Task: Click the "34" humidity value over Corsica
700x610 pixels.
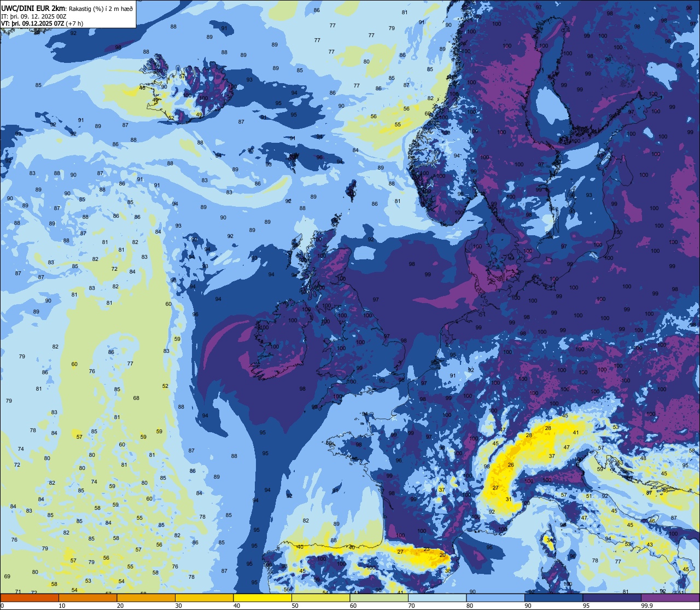Action: click(x=550, y=540)
